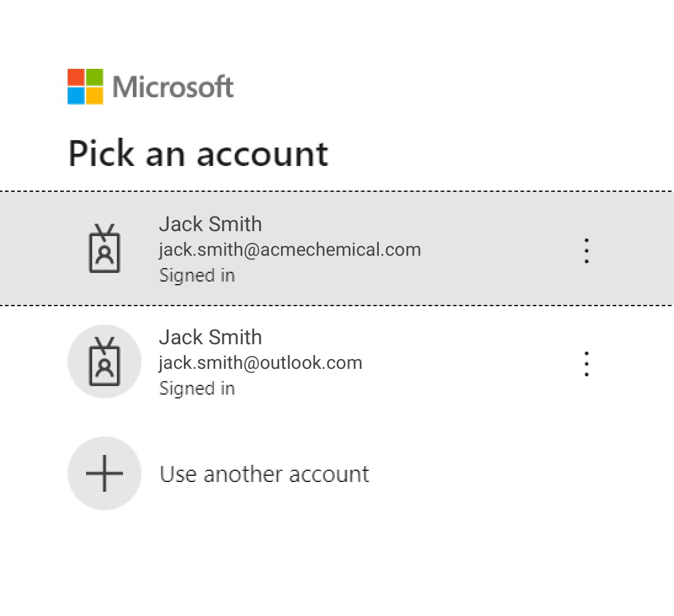
Task: Select jack.smith@outlook.com email address
Action: pyautogui.click(x=261, y=363)
